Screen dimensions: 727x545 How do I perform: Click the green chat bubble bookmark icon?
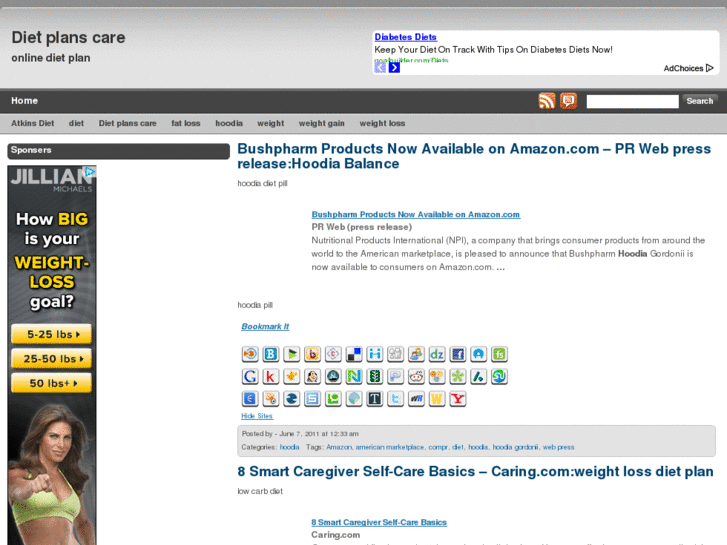(x=333, y=398)
